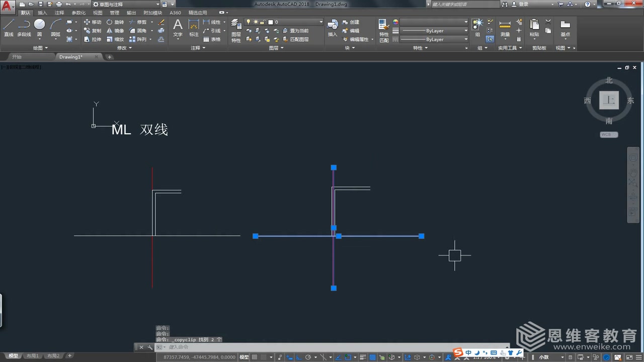Screen dimensions: 644x362
Task: Open the 插入 (Insert) ribbon tab
Action: 42,13
